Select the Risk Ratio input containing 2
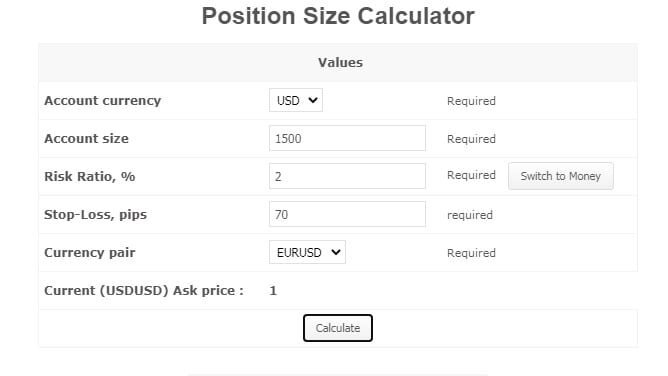Screen dimensions: 668x376 tap(347, 176)
